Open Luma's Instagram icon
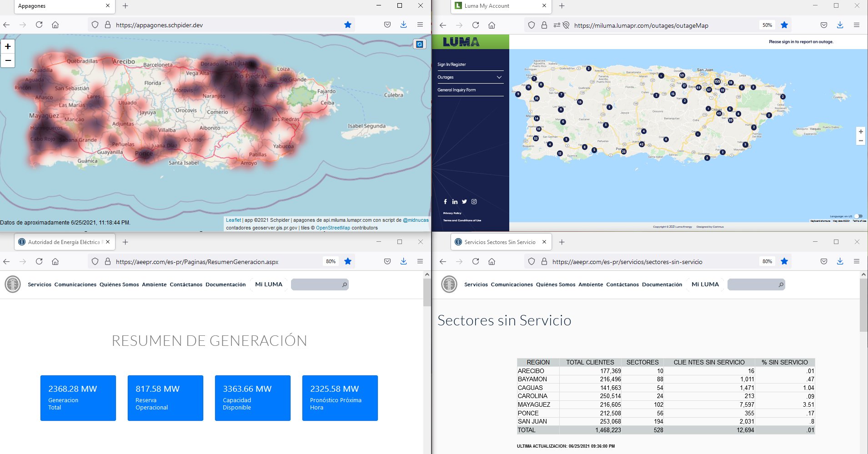The height and width of the screenshot is (454, 868). 474,202
